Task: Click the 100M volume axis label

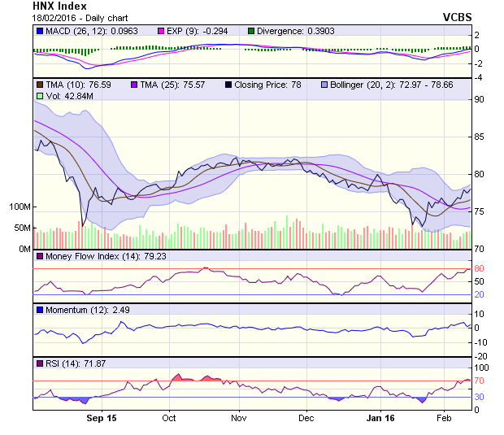Action: tap(19, 207)
